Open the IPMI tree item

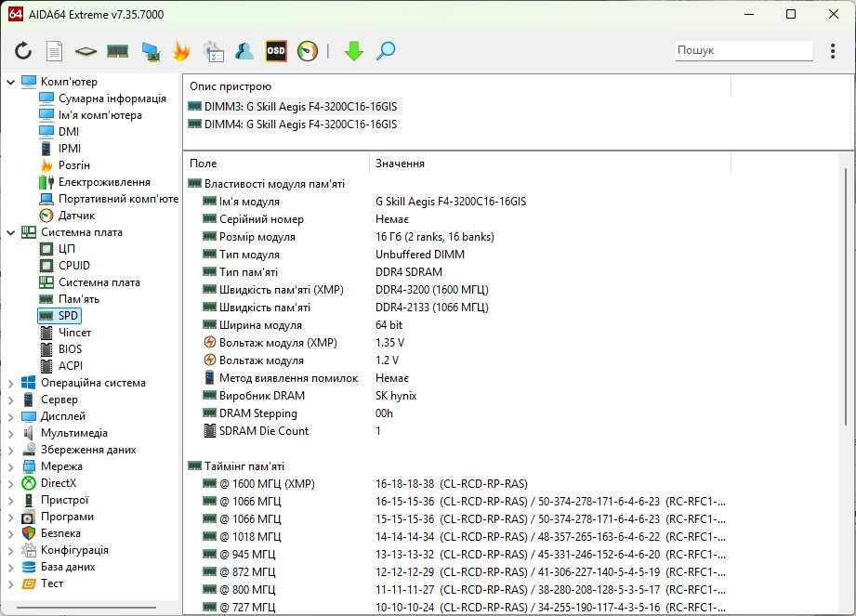[60, 149]
